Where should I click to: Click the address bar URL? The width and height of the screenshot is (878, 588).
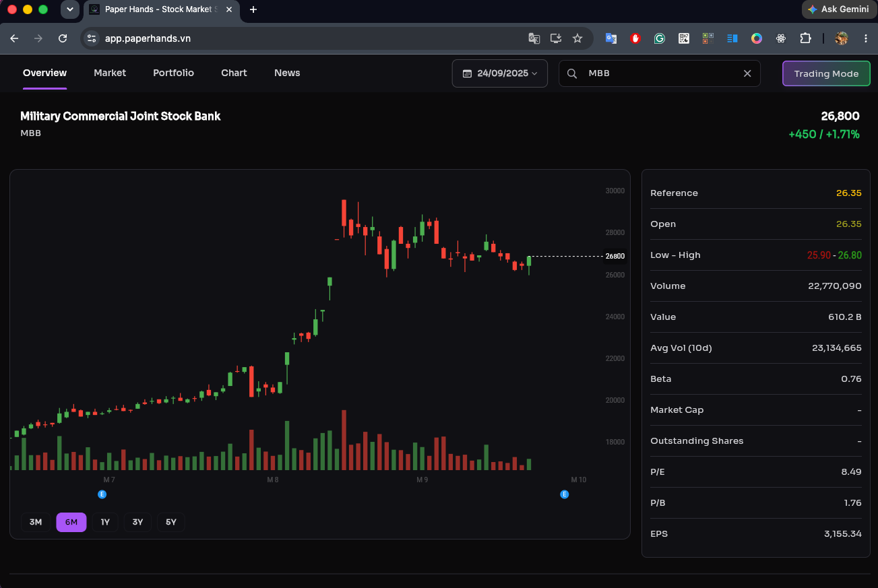148,38
